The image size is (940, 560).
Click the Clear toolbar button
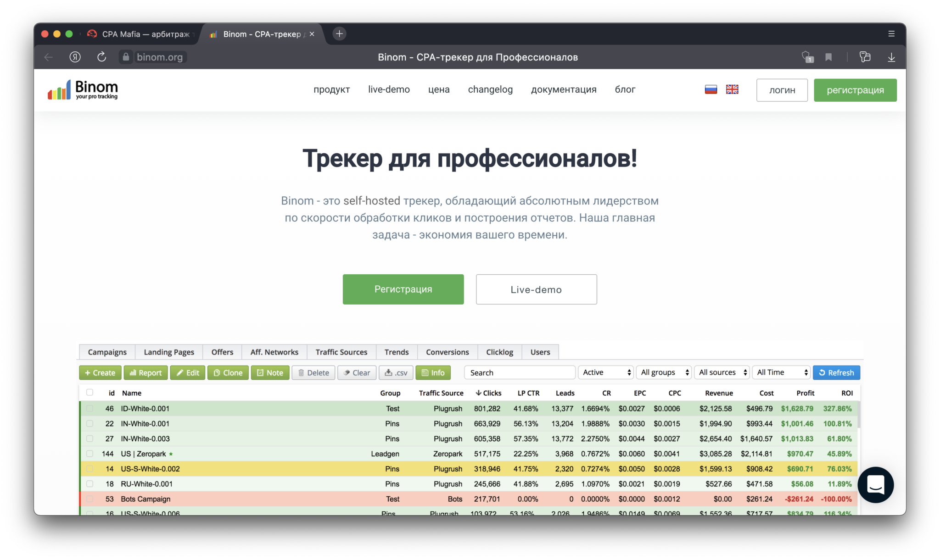click(x=357, y=372)
